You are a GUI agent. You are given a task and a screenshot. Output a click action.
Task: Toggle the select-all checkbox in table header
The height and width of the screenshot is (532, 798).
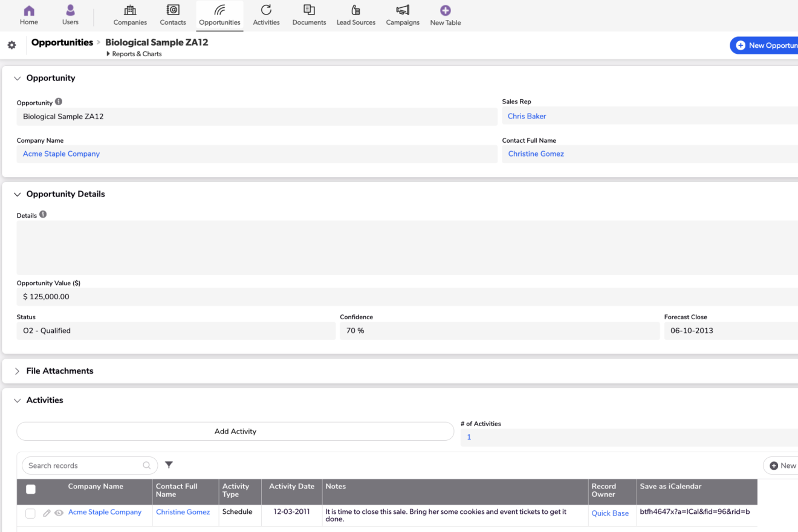tap(31, 490)
